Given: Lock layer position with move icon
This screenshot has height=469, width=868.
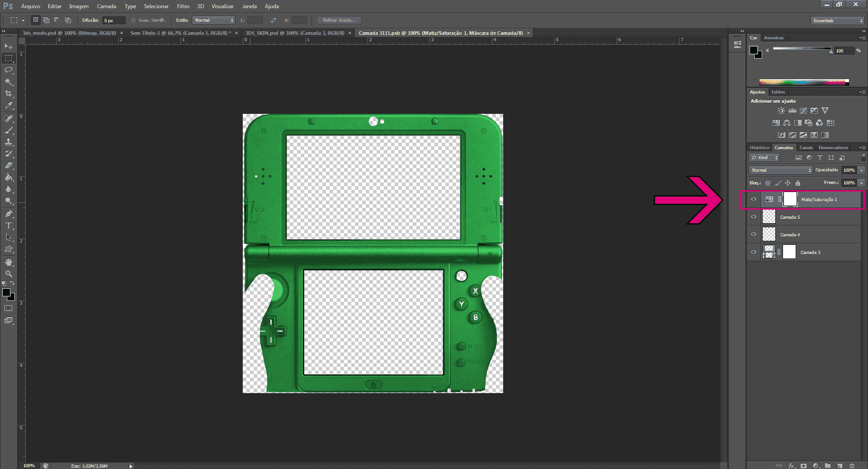Looking at the screenshot, I should pos(788,183).
